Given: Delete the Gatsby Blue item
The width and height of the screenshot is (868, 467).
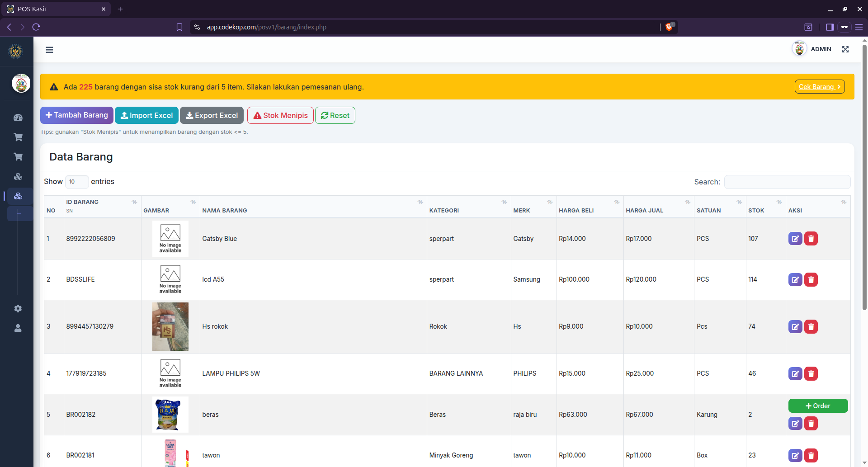Looking at the screenshot, I should coord(811,239).
